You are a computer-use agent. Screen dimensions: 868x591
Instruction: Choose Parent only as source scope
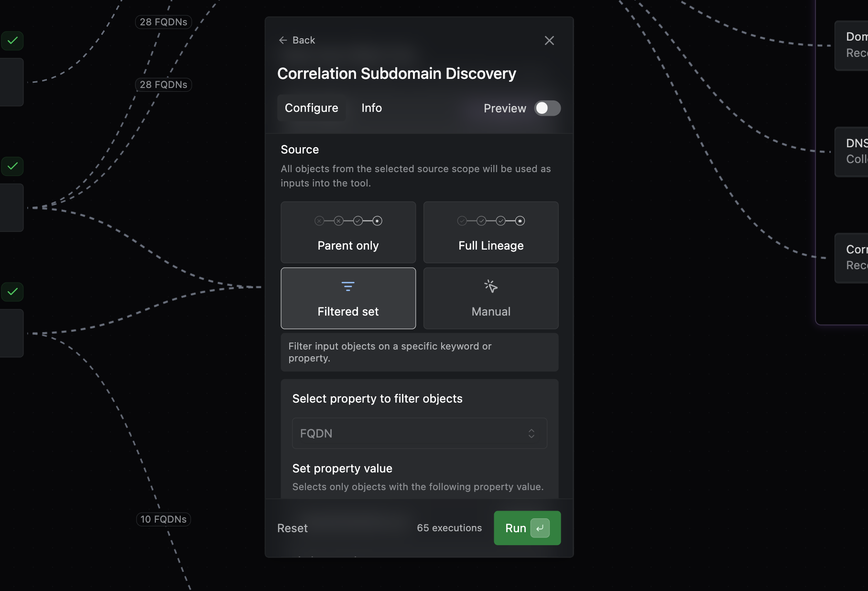pos(348,233)
